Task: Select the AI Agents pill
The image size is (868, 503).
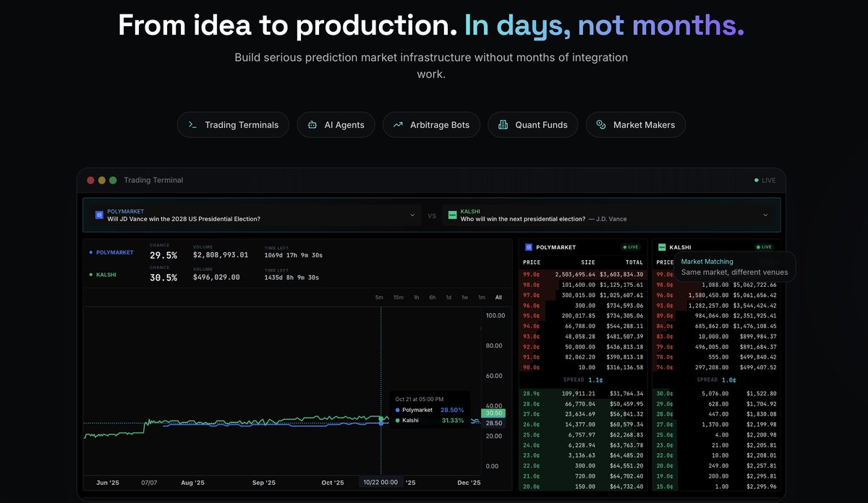Action: (x=336, y=125)
